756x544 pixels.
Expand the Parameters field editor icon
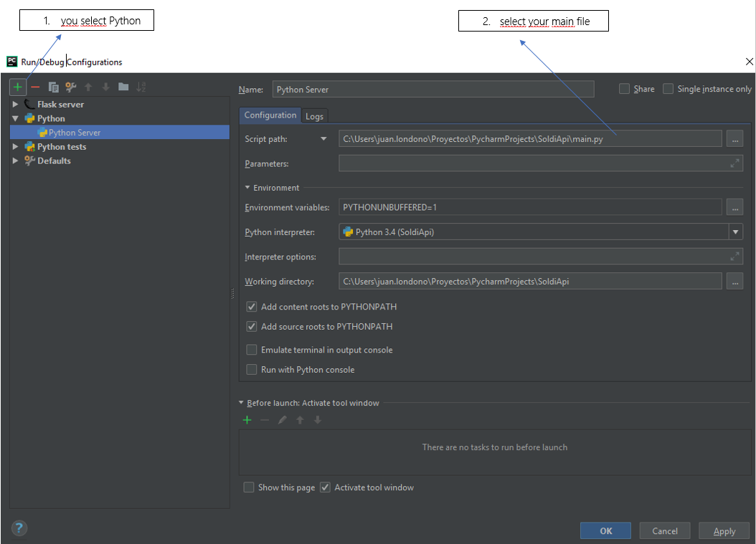[734, 163]
